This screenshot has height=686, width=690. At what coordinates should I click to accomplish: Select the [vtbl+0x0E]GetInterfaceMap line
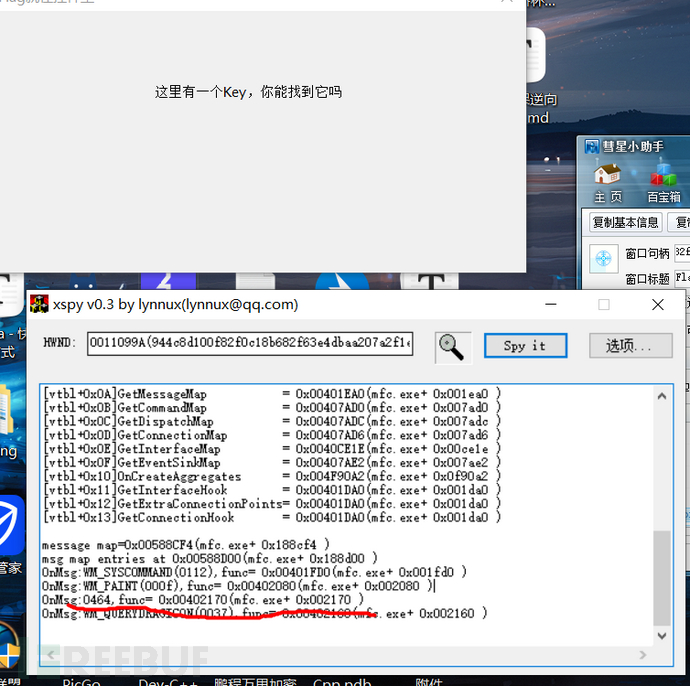(272, 449)
